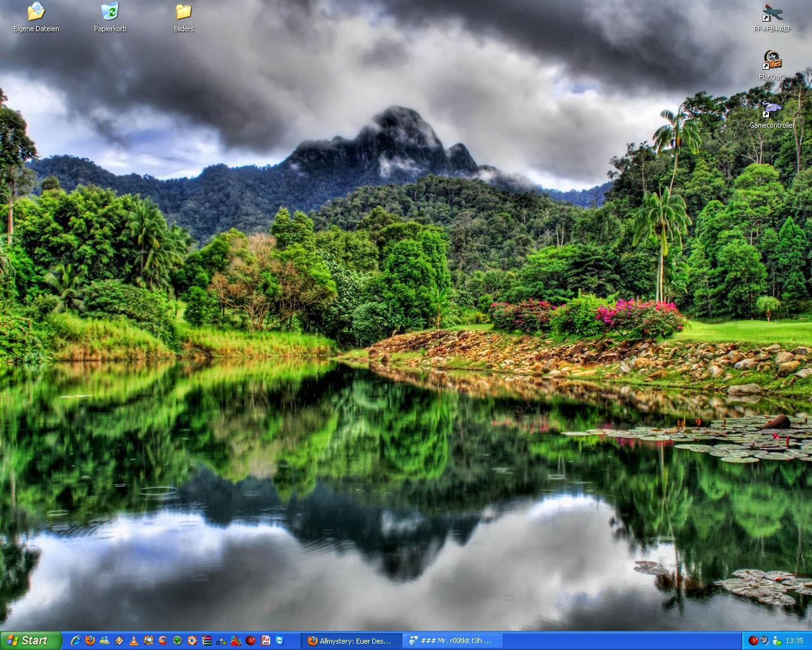This screenshot has width=812, height=650.
Task: Select the Gamecontroller desktop shortcut
Action: pyautogui.click(x=772, y=114)
